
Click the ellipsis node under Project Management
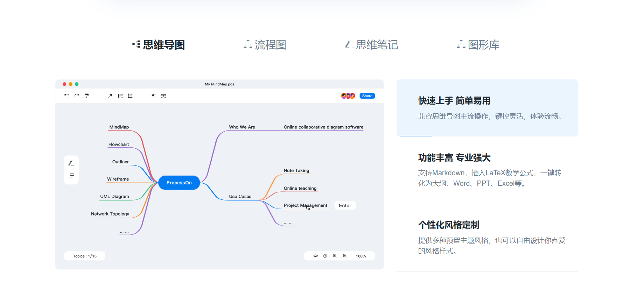288,223
